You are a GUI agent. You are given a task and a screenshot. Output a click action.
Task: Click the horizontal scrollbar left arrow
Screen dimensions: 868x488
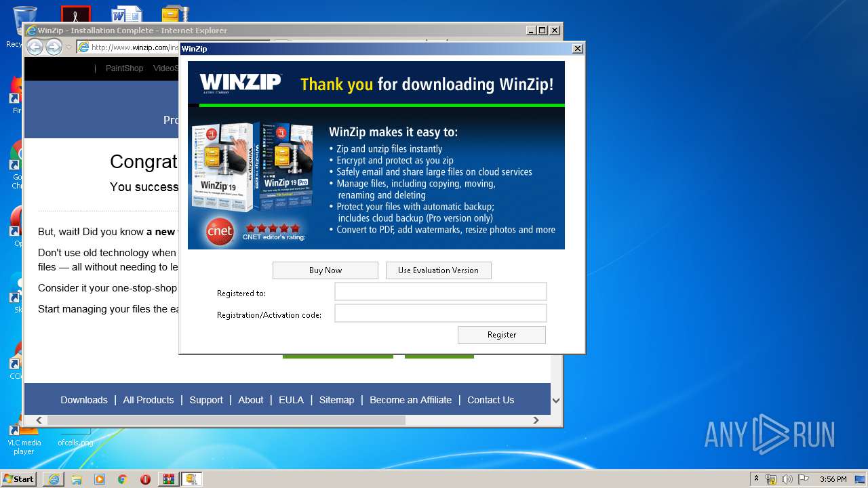tap(39, 420)
